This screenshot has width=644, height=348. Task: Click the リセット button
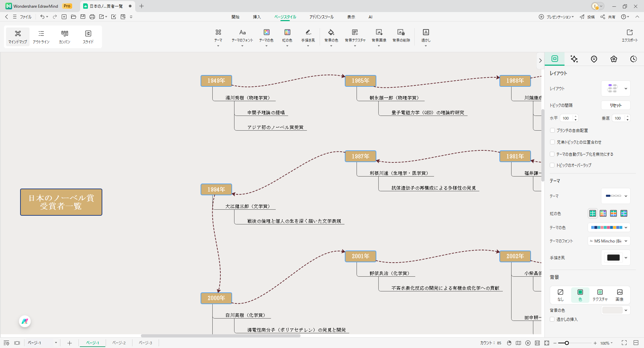615,105
